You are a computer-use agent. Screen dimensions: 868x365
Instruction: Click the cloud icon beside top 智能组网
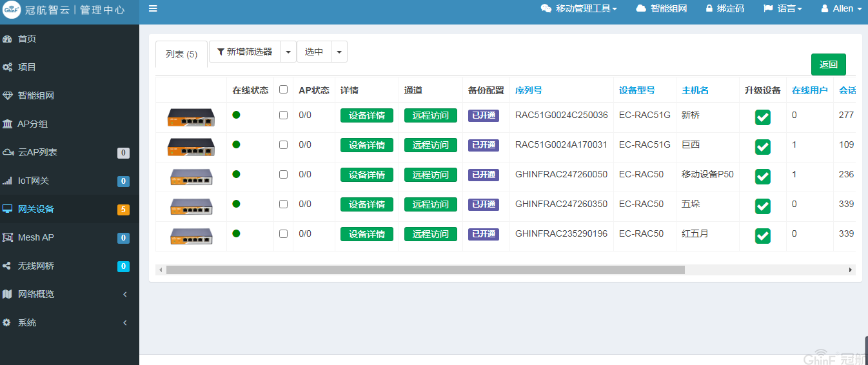[641, 8]
